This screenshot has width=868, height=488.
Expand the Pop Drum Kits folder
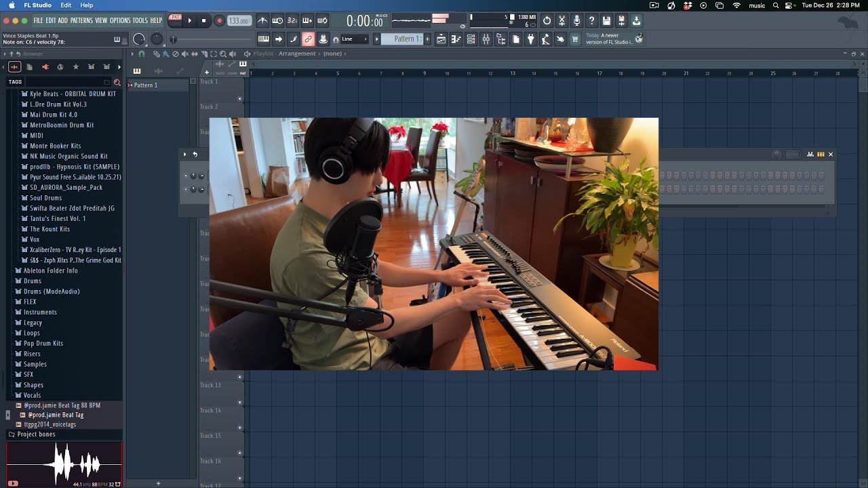click(43, 343)
